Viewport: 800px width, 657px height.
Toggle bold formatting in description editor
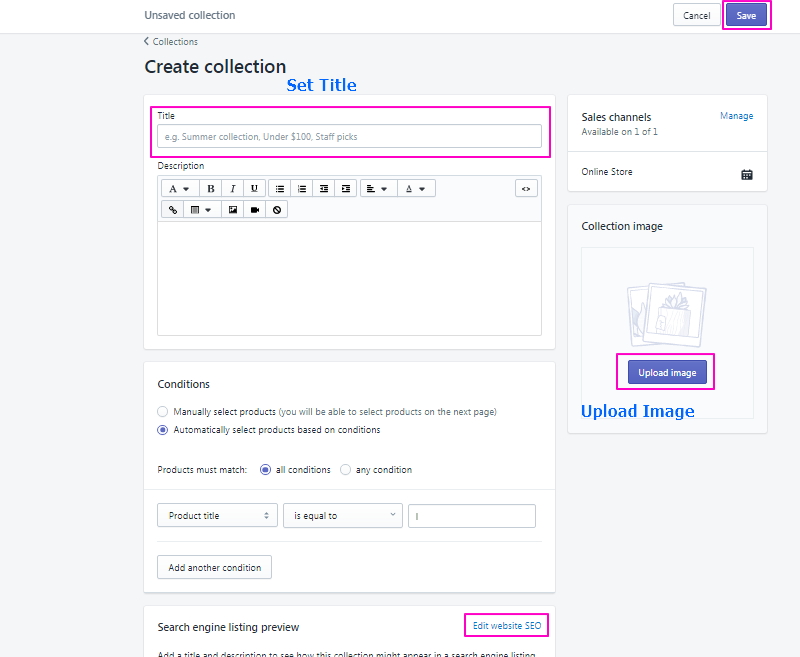211,188
